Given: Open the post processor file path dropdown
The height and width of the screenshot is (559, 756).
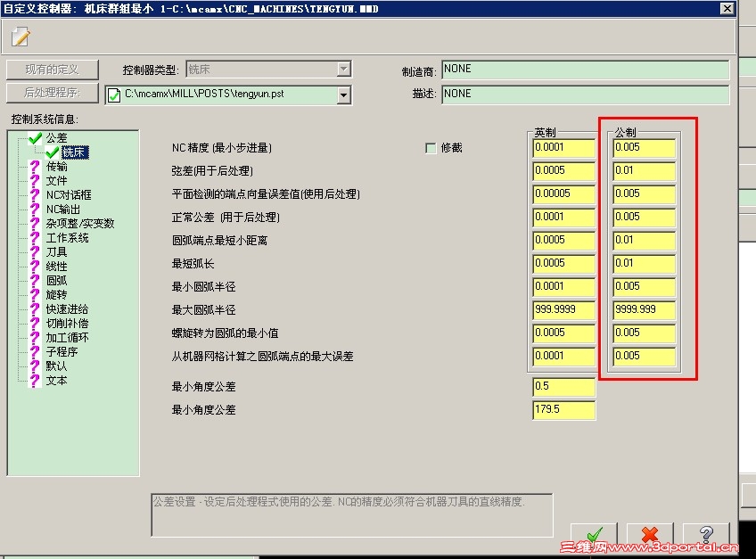Looking at the screenshot, I should click(x=341, y=94).
